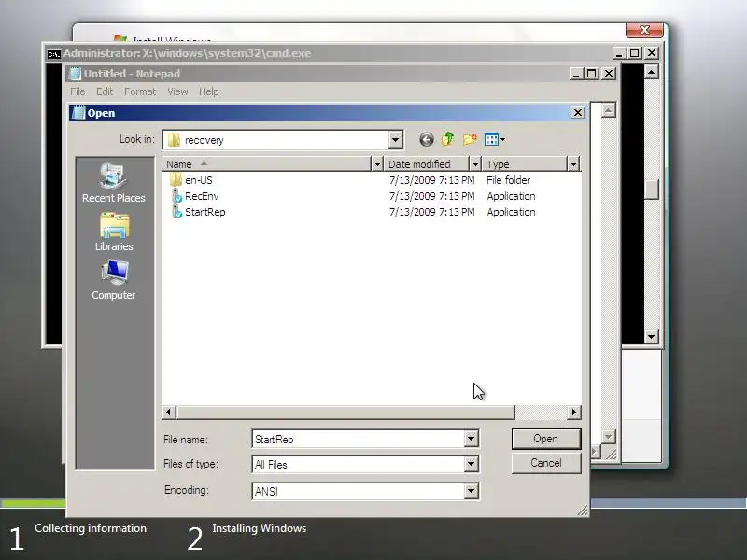Click the File name input field

pos(359,439)
